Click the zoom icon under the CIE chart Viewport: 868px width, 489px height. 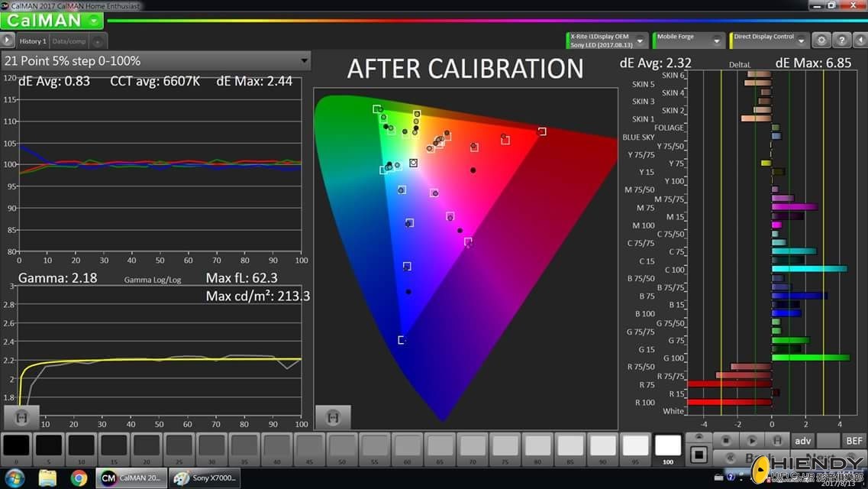click(x=333, y=418)
